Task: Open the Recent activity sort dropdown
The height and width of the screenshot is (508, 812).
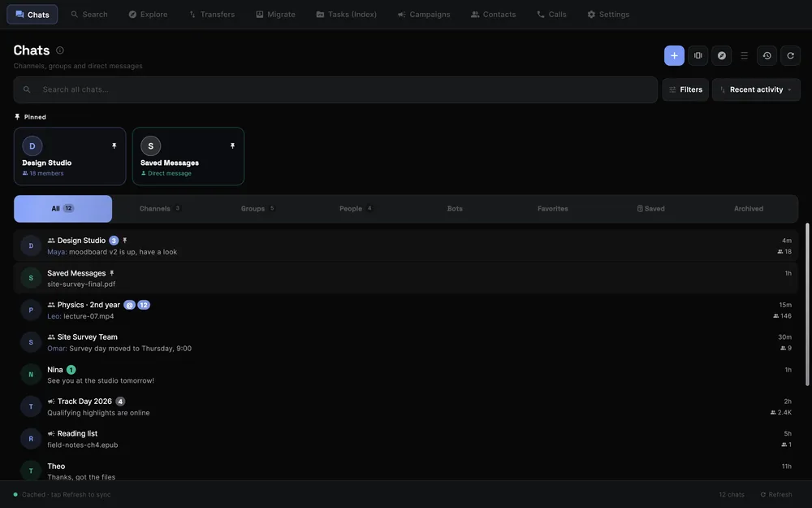Action: (x=756, y=89)
